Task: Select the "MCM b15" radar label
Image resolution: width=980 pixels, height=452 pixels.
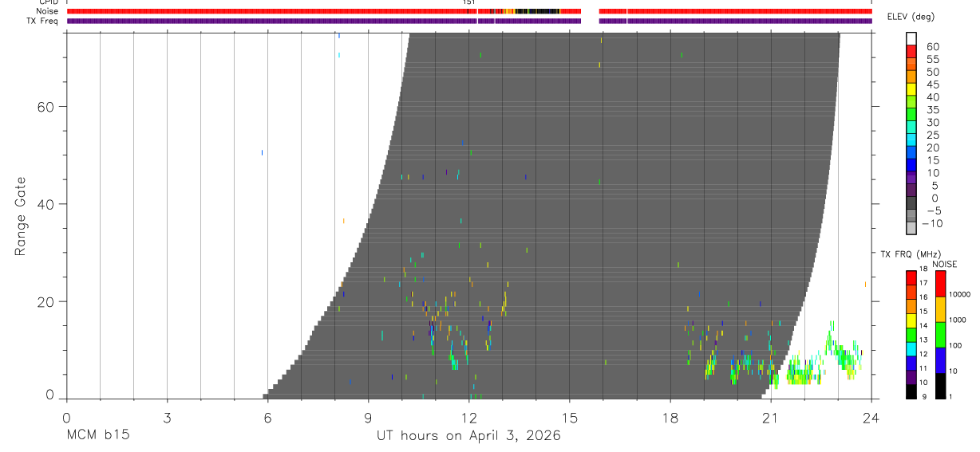Action: point(97,436)
